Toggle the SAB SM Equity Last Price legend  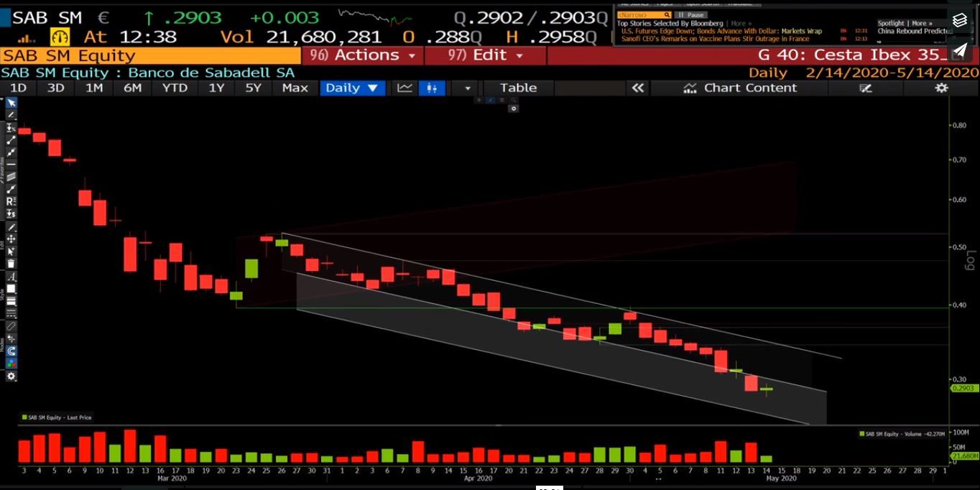tap(57, 417)
